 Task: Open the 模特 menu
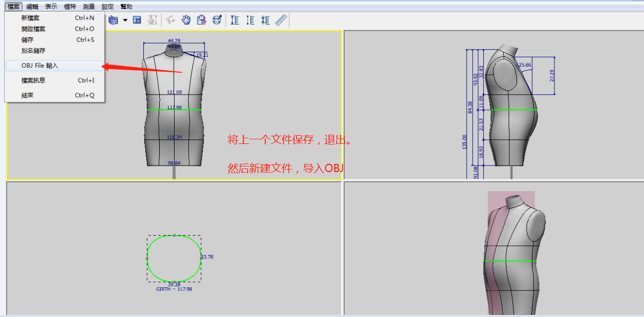click(70, 7)
